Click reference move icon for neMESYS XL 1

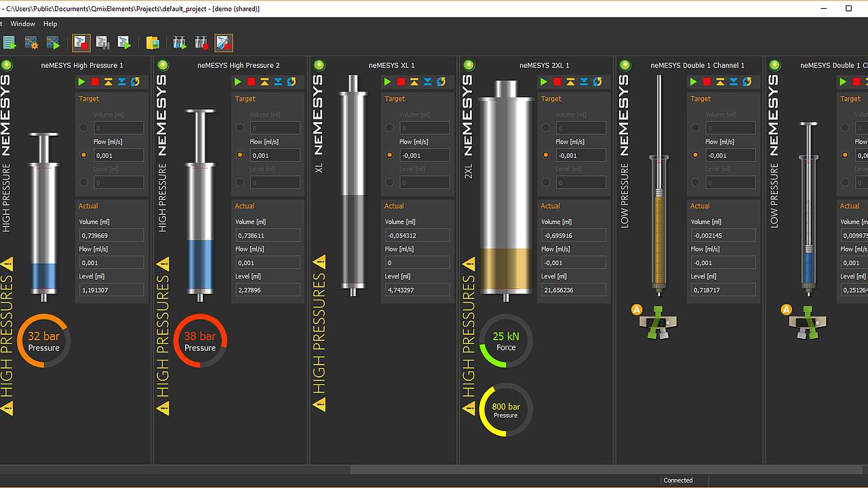(x=441, y=82)
